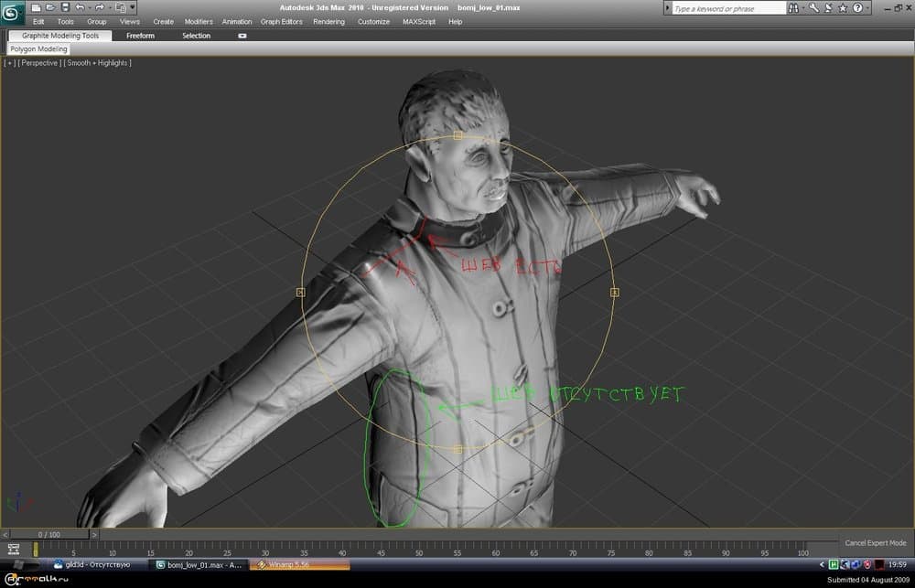Expand the quick access toolbar customize arrow
The height and width of the screenshot is (588, 915).
pyautogui.click(x=133, y=7)
